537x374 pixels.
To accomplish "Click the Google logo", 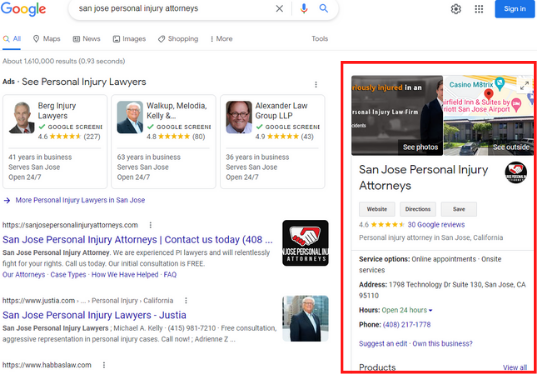I will (x=23, y=9).
